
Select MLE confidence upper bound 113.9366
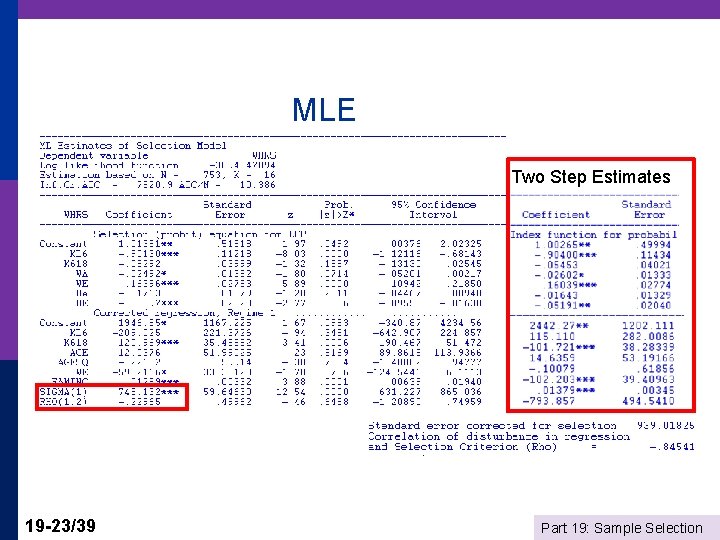coord(458,353)
